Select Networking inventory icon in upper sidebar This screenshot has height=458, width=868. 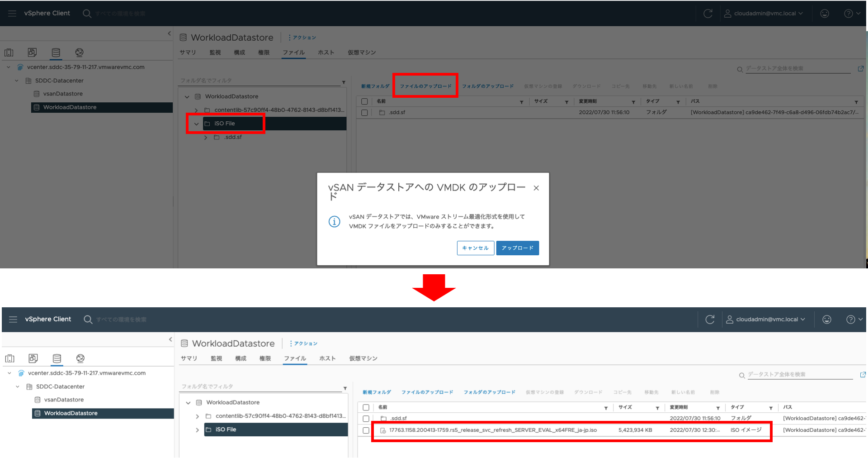point(79,52)
